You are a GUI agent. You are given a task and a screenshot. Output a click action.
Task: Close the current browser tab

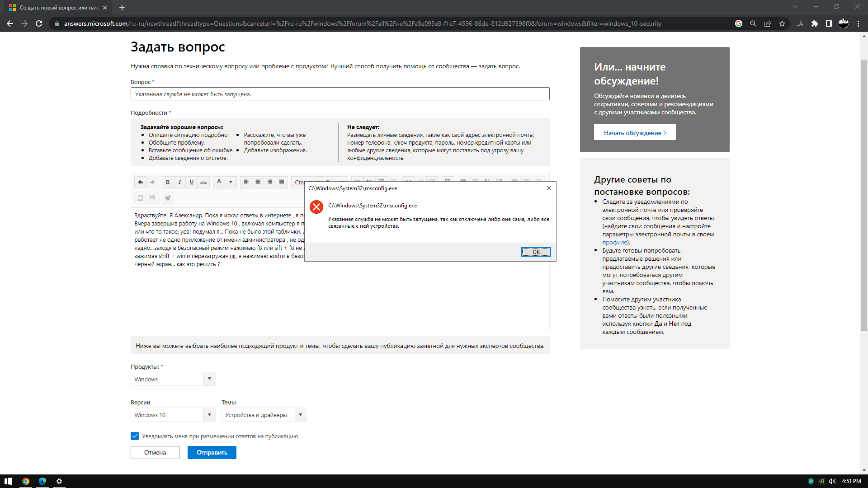tap(105, 8)
